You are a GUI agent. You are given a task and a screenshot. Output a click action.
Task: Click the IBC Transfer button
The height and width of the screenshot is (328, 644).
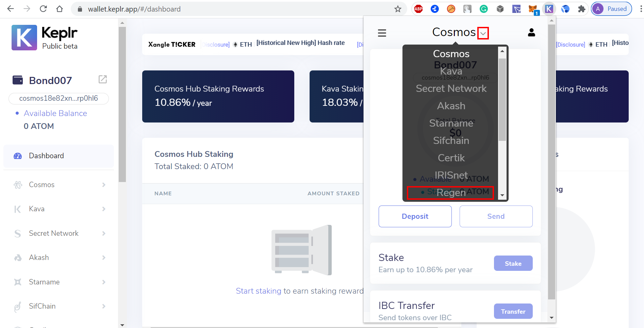coord(513,311)
